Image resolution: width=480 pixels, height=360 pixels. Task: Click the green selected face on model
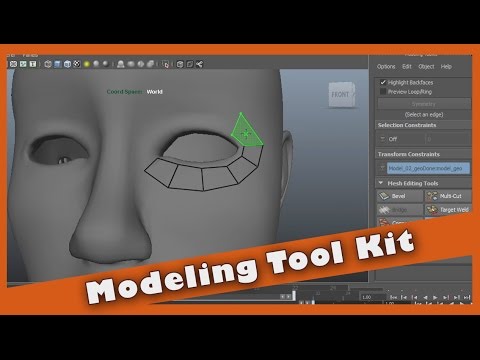[246, 133]
